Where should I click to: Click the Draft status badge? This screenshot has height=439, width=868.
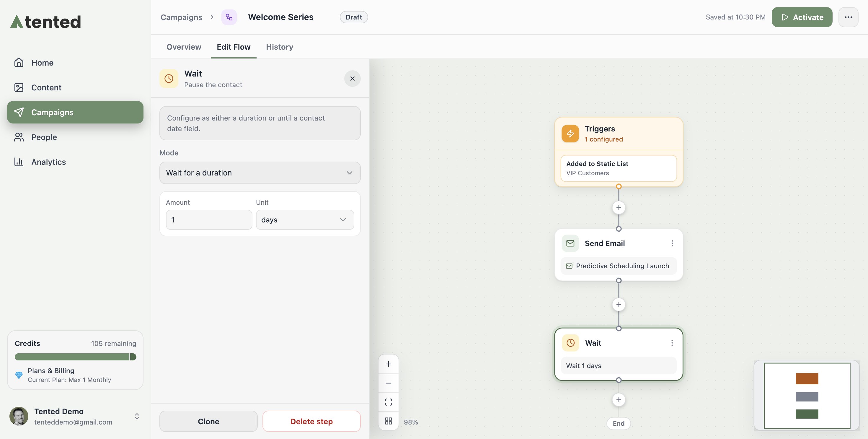353,17
